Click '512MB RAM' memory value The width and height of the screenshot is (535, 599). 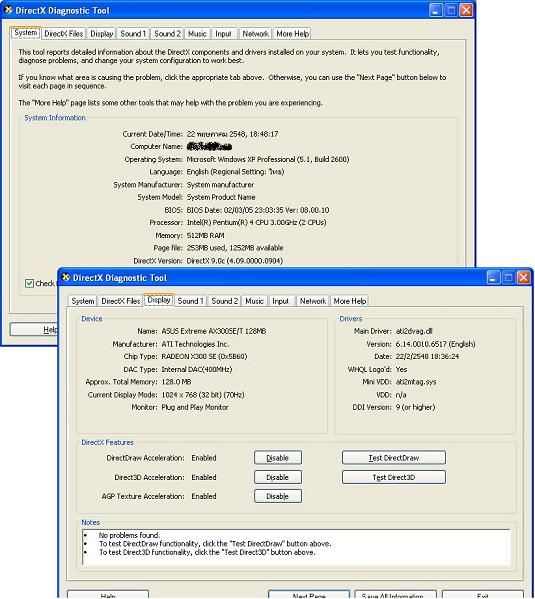coord(205,235)
